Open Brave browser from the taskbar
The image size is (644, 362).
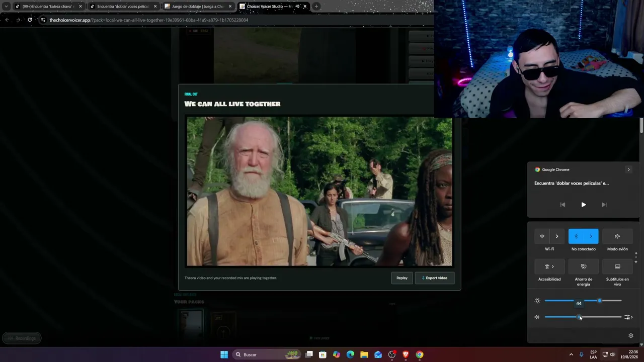(406, 354)
